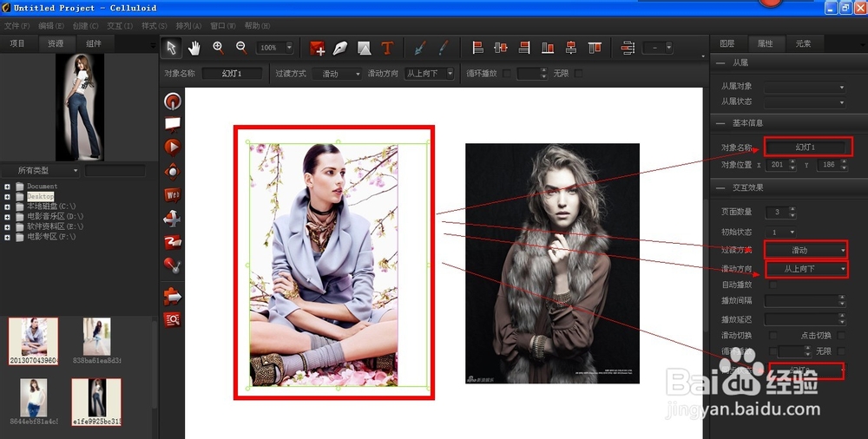Click the second blue brush tool
Viewport: 868px width, 439px height.
443,49
